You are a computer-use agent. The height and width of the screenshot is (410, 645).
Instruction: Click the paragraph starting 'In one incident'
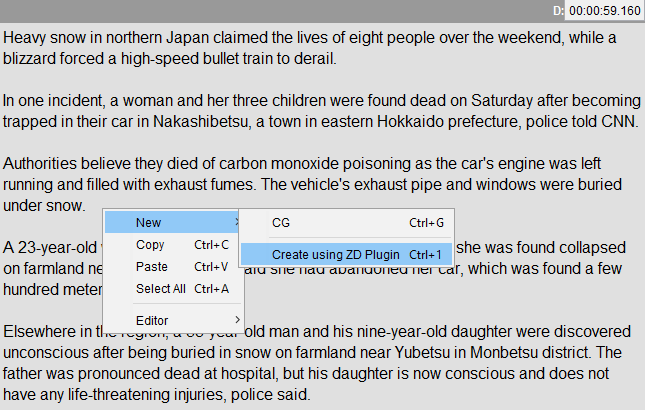300,111
